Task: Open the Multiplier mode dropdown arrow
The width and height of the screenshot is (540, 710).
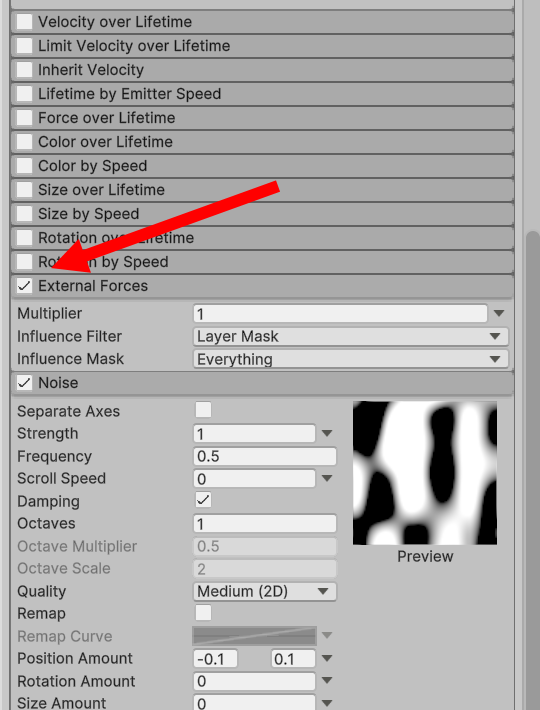Action: [499, 313]
